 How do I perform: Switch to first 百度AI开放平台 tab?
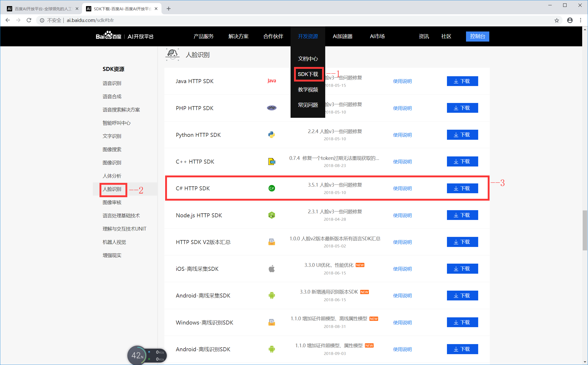click(x=42, y=9)
